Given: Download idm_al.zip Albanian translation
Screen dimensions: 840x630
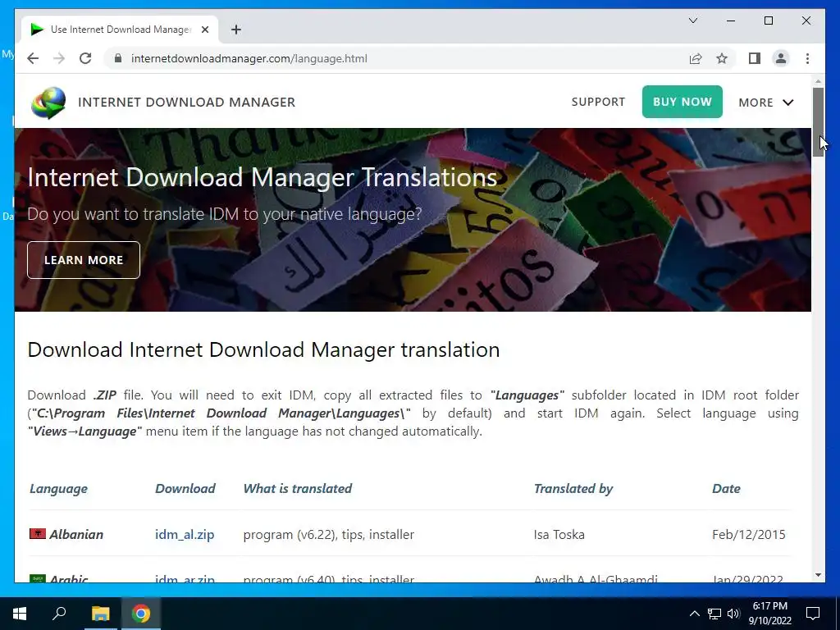Looking at the screenshot, I should [185, 534].
